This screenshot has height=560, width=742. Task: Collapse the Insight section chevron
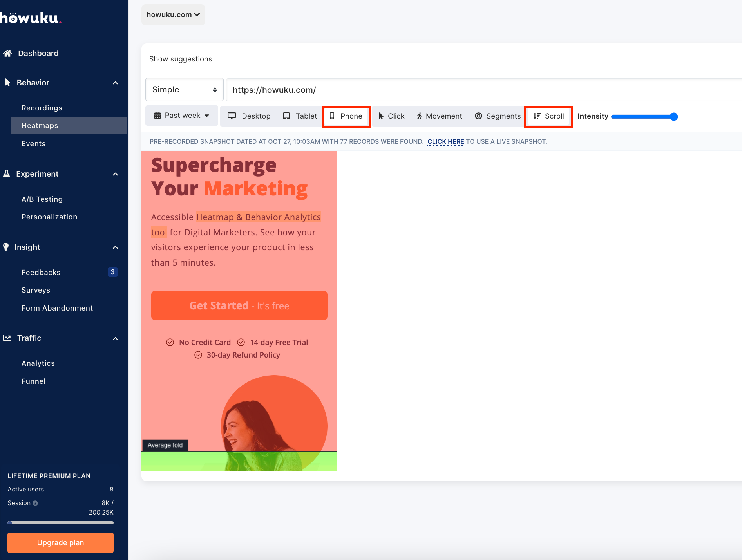(115, 247)
